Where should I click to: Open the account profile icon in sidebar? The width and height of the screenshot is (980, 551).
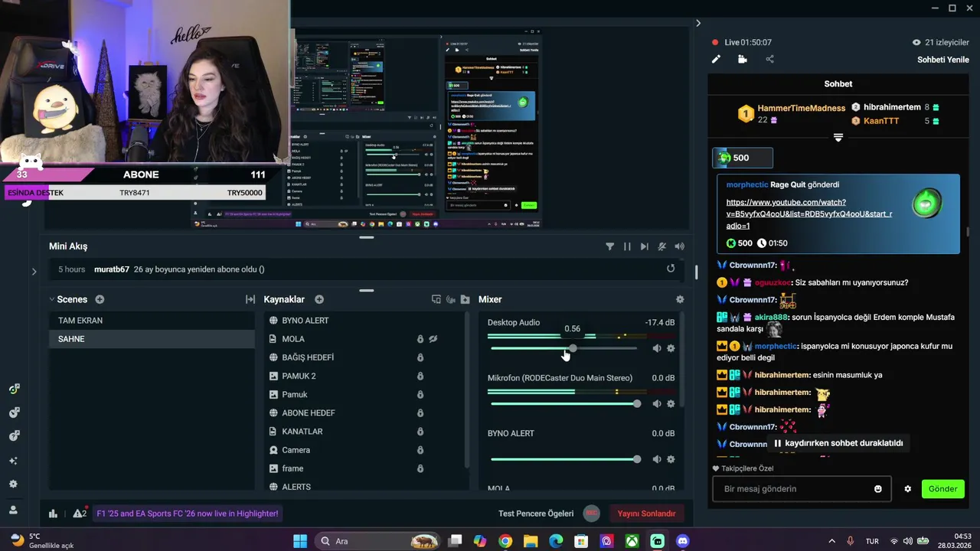(13, 510)
